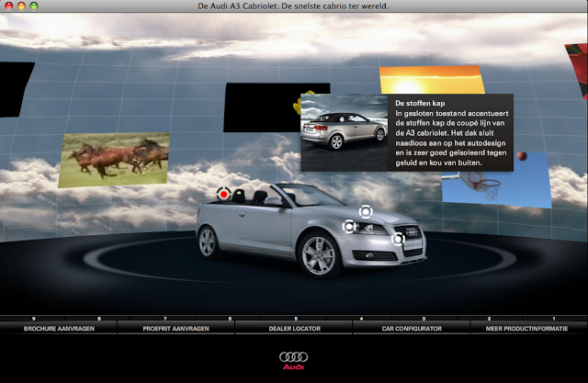Click the black video panel in center

262,107
